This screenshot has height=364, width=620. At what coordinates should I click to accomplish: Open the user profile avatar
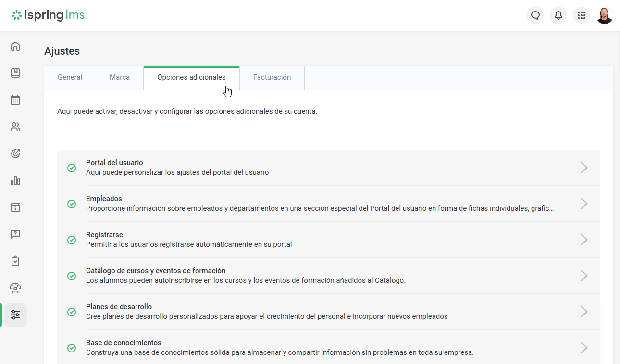(x=605, y=15)
